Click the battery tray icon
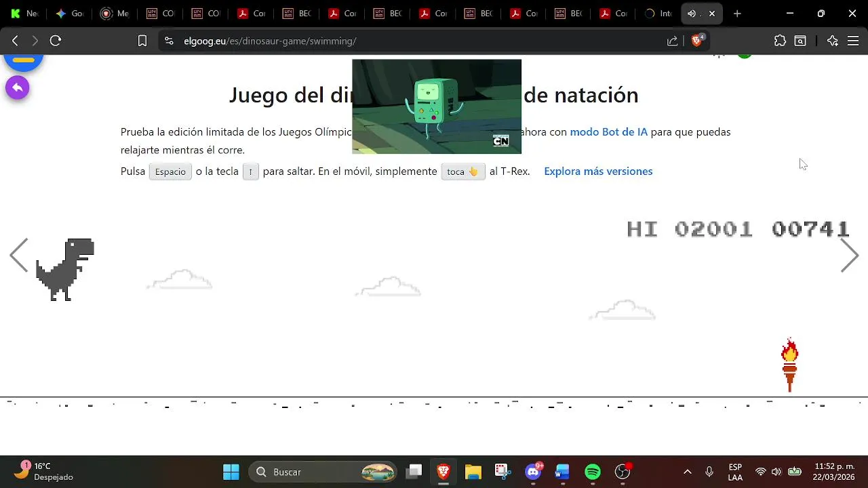868x488 pixels. click(795, 472)
